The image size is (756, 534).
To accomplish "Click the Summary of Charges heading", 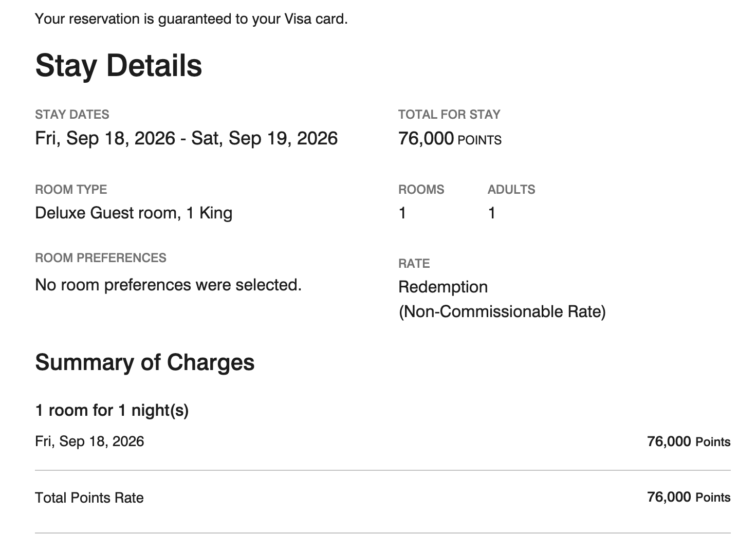I will click(x=145, y=362).
